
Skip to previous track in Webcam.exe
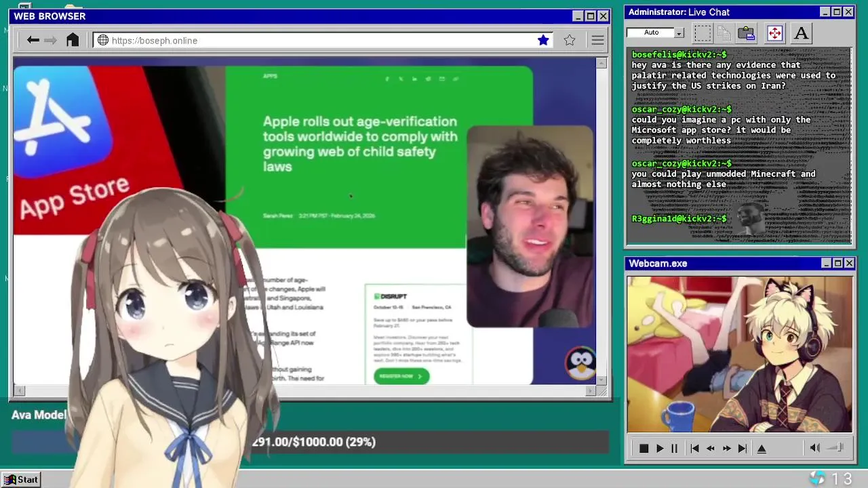click(x=694, y=448)
